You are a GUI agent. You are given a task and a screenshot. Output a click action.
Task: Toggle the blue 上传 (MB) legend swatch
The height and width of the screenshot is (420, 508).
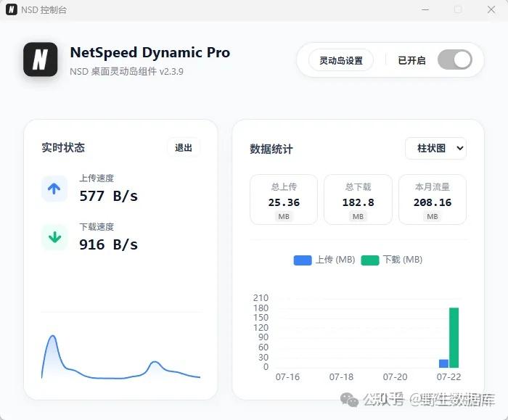pyautogui.click(x=303, y=260)
